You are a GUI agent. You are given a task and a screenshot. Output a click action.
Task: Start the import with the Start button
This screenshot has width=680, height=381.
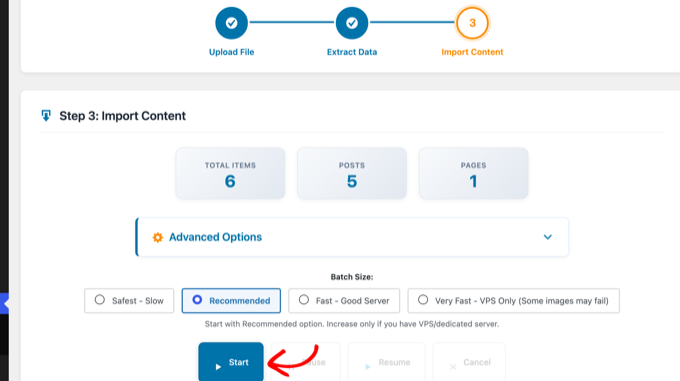coord(231,362)
